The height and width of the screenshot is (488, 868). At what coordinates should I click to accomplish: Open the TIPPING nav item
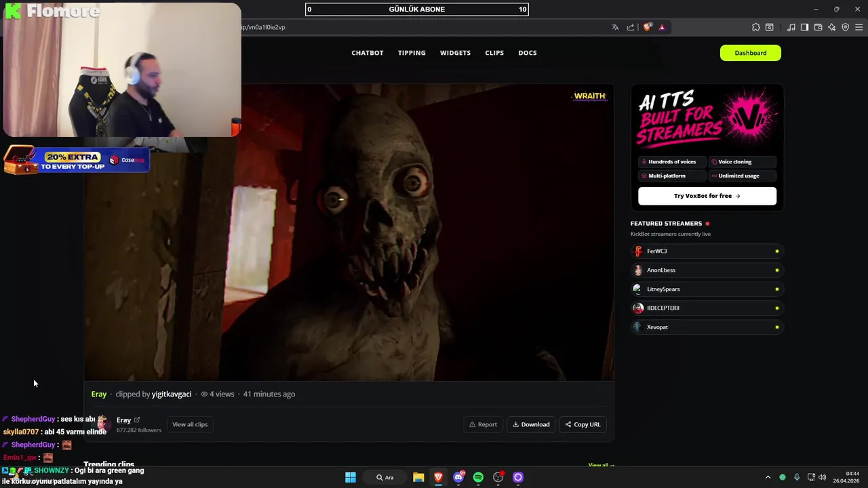[x=412, y=53]
